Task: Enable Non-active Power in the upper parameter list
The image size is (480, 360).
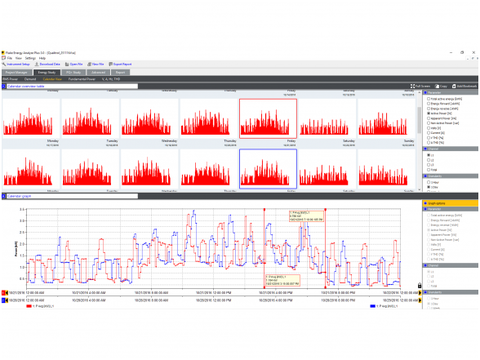Action: tap(429, 123)
